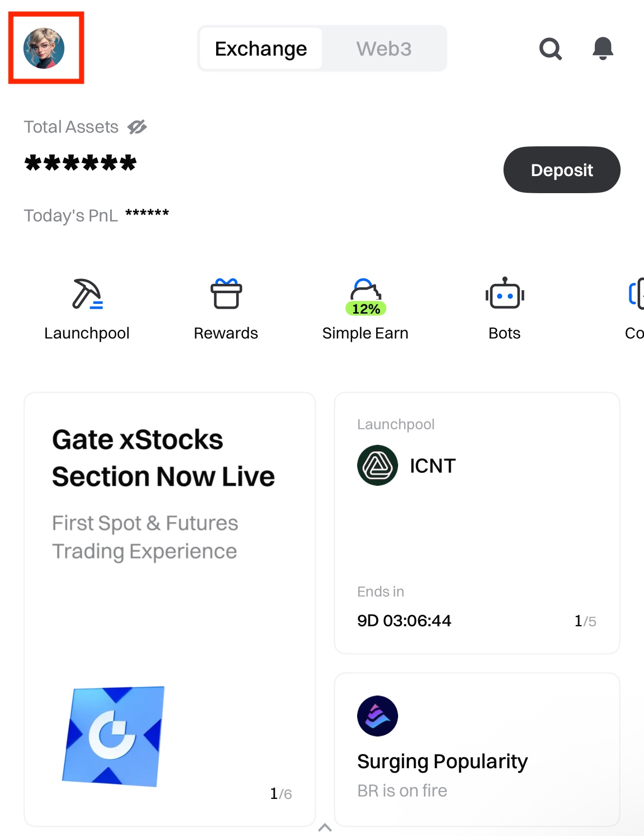Open the search magnifier icon
The height and width of the screenshot is (836, 644).
pos(550,49)
